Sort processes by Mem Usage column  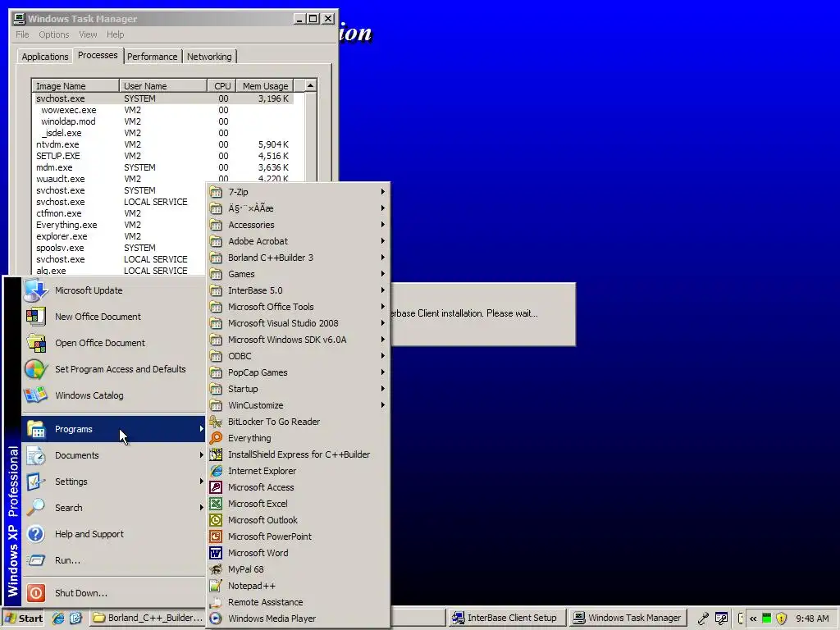(x=265, y=85)
